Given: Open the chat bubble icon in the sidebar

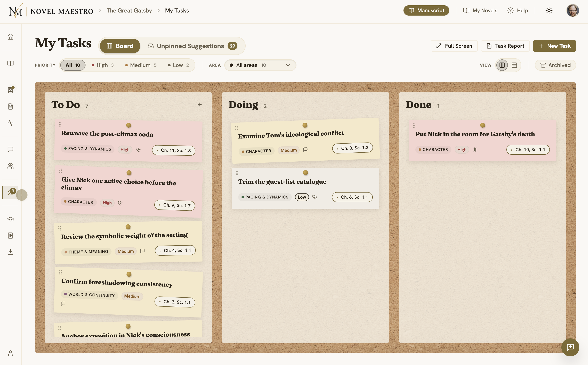Looking at the screenshot, I should (x=10, y=150).
